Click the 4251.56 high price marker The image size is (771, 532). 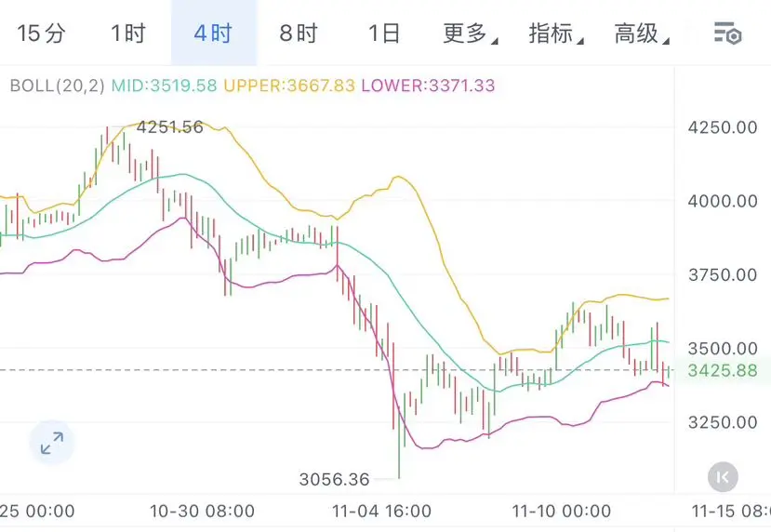click(x=169, y=127)
